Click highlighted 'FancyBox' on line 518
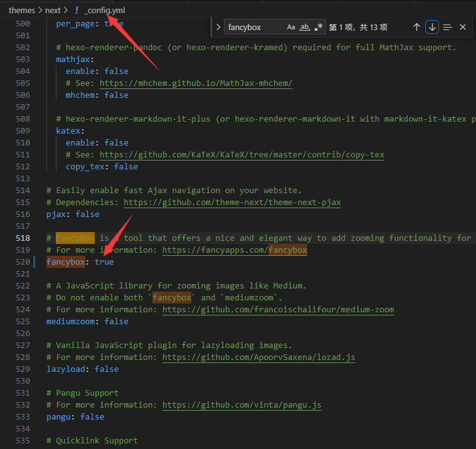The image size is (476, 449). tap(75, 238)
